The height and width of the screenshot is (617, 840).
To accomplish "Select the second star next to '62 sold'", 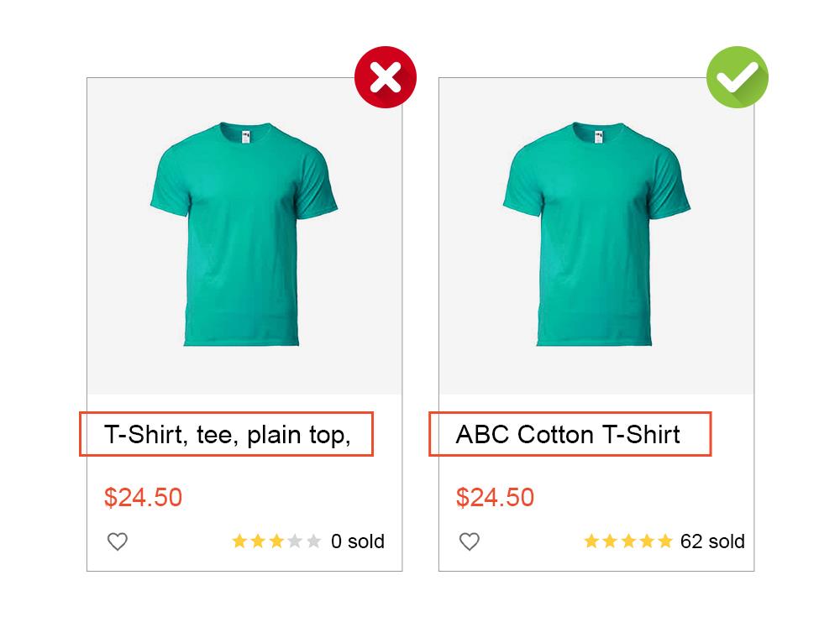I will (x=610, y=541).
